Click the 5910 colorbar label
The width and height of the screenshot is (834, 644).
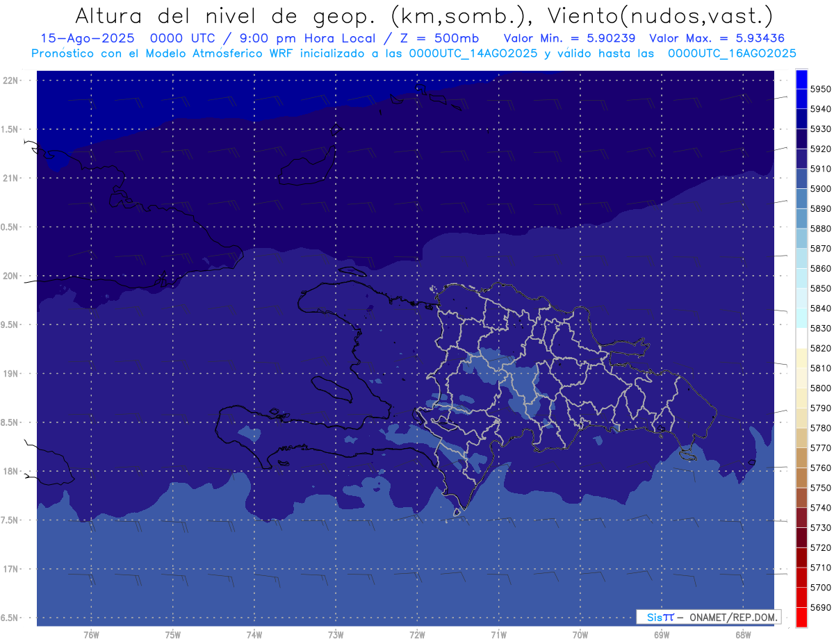820,169
